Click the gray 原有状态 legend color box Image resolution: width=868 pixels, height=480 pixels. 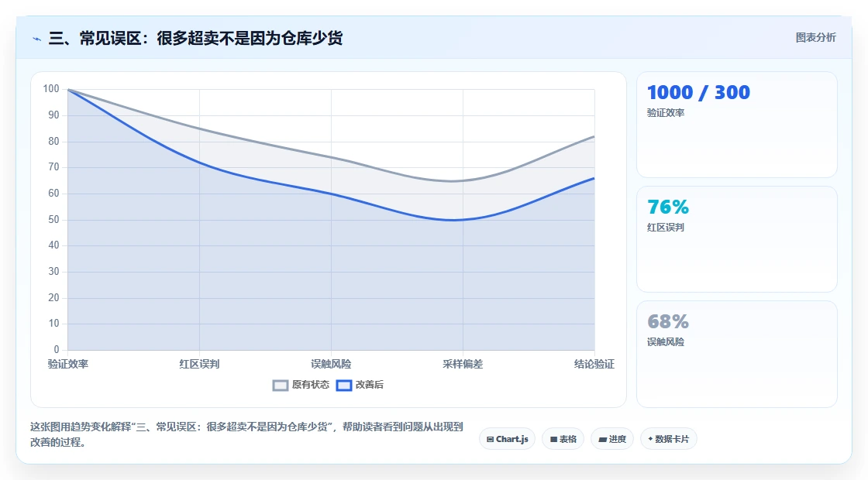[281, 386]
